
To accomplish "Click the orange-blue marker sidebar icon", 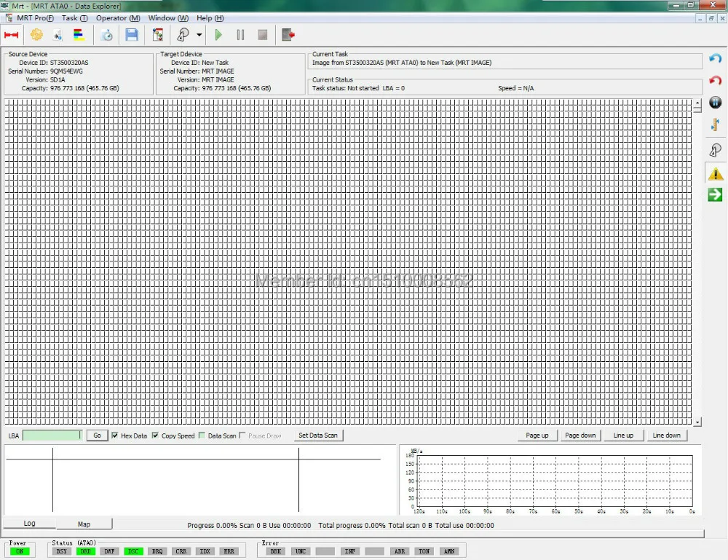I will point(715,125).
